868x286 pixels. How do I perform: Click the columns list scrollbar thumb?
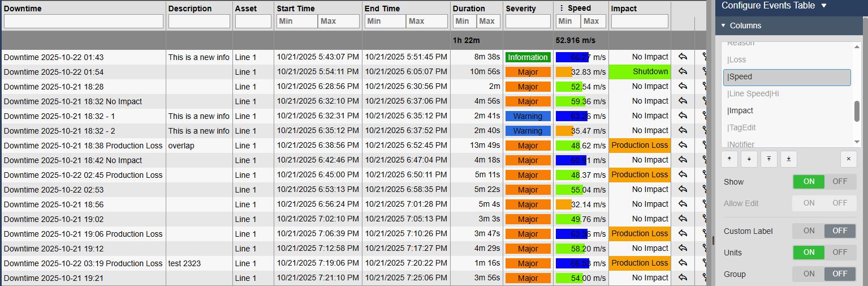coord(857,111)
